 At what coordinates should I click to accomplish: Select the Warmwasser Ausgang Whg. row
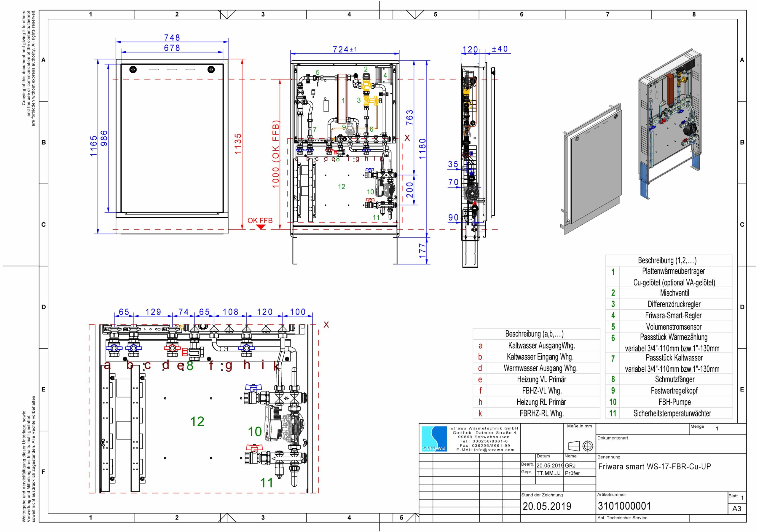pyautogui.click(x=537, y=368)
